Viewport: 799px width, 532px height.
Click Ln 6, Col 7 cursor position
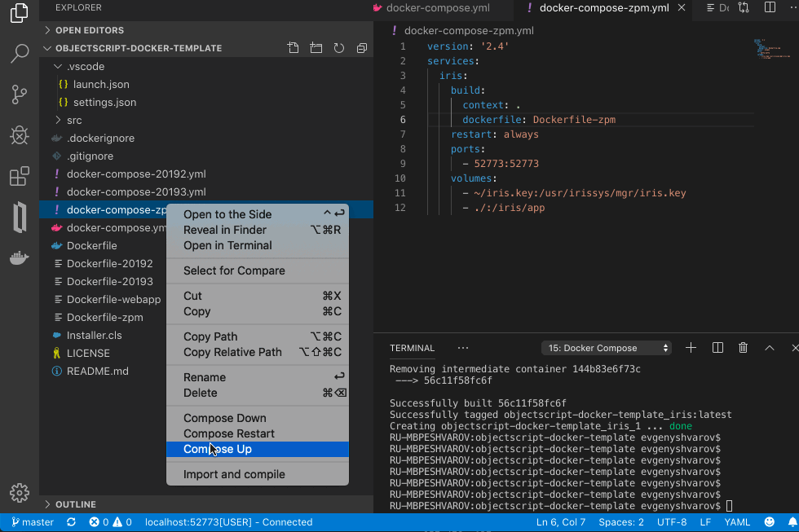561,522
